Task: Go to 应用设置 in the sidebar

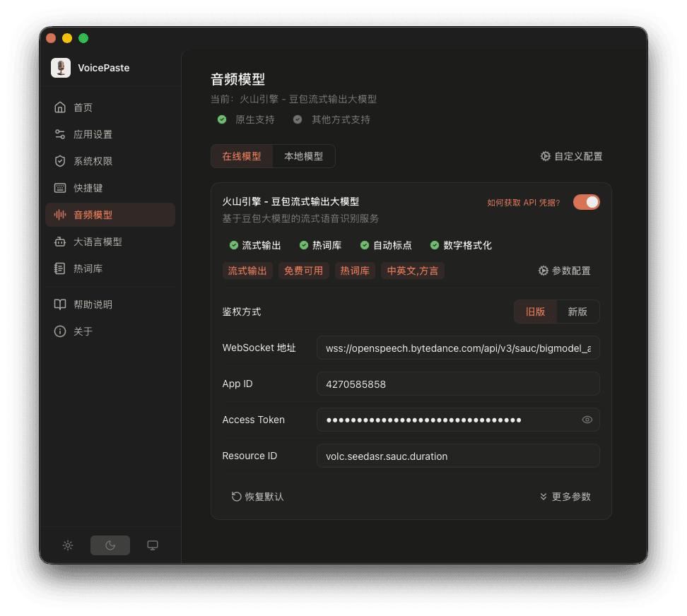Action: point(110,134)
